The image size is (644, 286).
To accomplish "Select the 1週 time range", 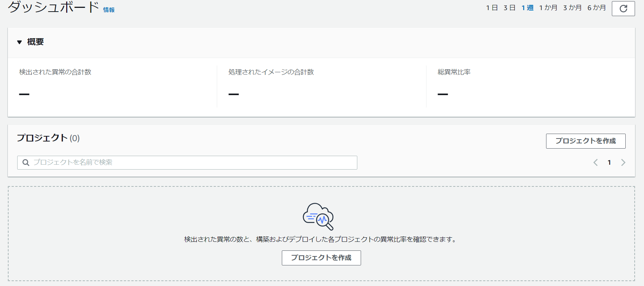I will coord(527,8).
